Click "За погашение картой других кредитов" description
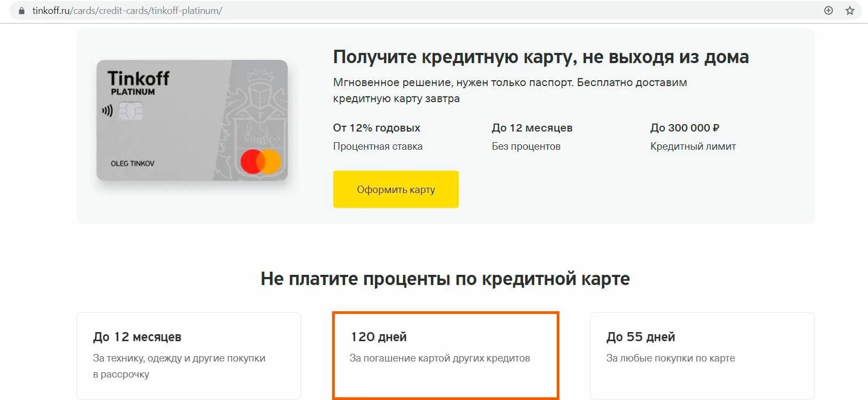The image size is (868, 400). [440, 358]
